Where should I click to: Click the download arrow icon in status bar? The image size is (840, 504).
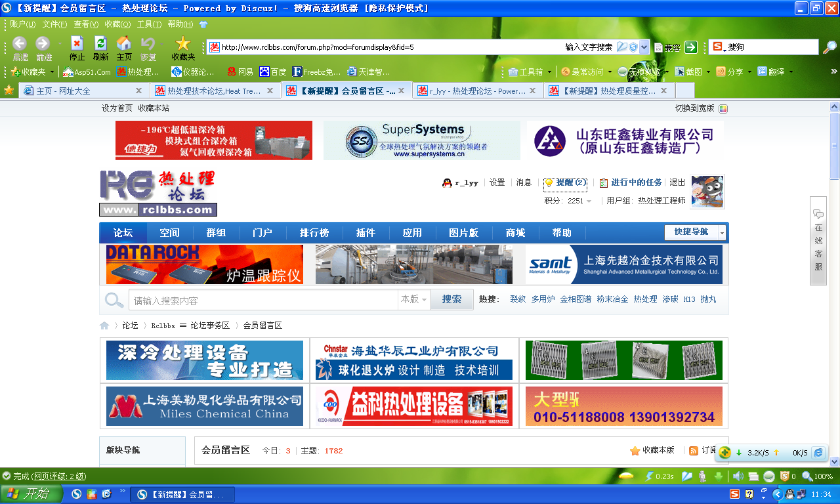pyautogui.click(x=719, y=476)
